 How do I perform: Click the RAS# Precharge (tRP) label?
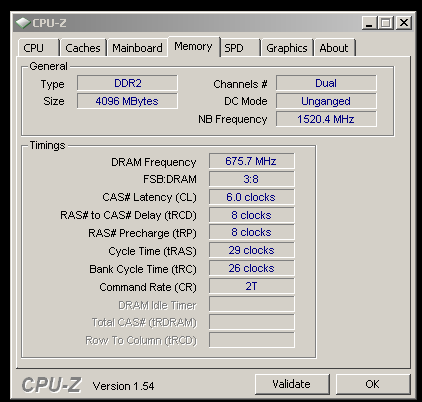(142, 233)
